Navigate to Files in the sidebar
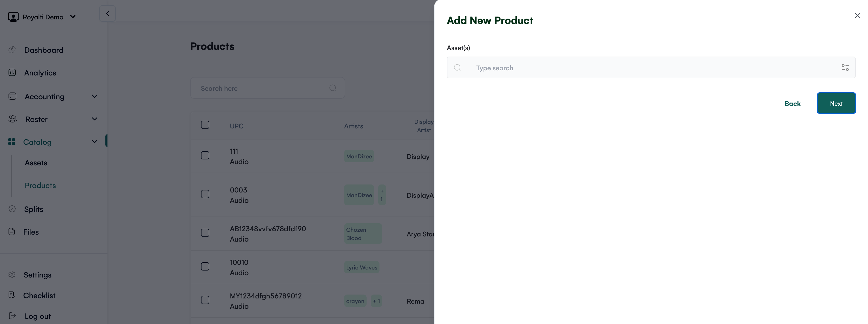Viewport: 868px width, 324px height. [x=31, y=232]
